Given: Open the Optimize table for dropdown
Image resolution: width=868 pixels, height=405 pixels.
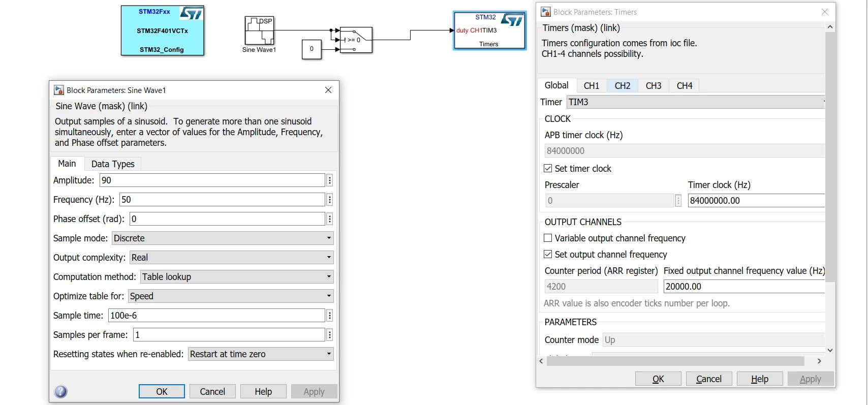Looking at the screenshot, I should point(231,296).
